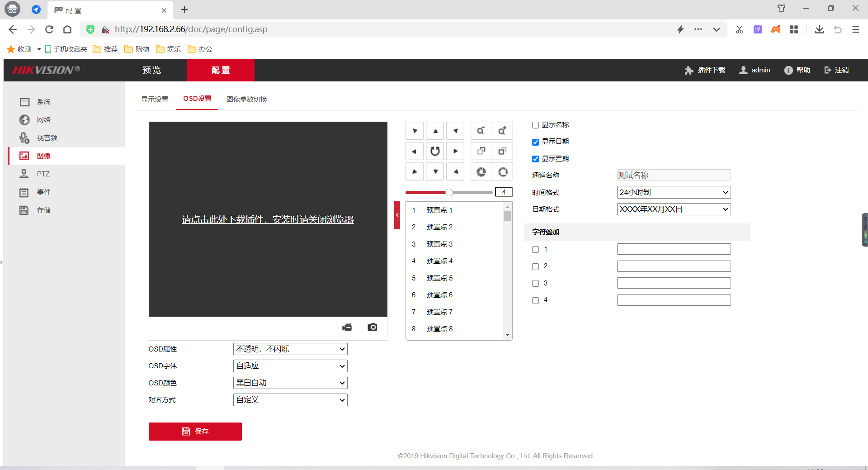
Task: Open 视音频 settings in sidebar
Action: coord(47,138)
